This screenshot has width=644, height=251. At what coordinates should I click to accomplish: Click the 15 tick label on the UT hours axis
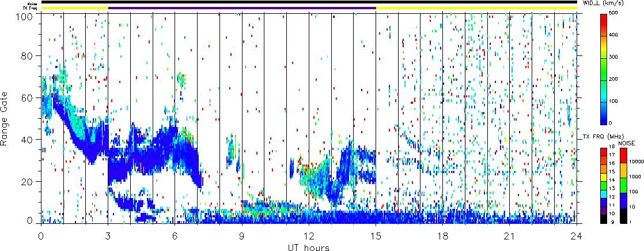point(376,237)
